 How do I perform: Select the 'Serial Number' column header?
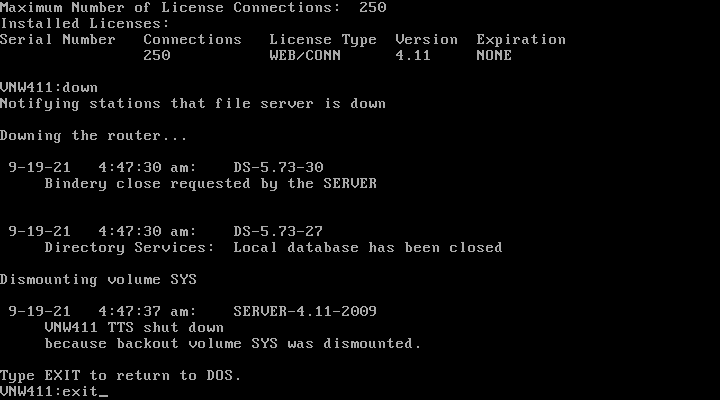[x=57, y=39]
